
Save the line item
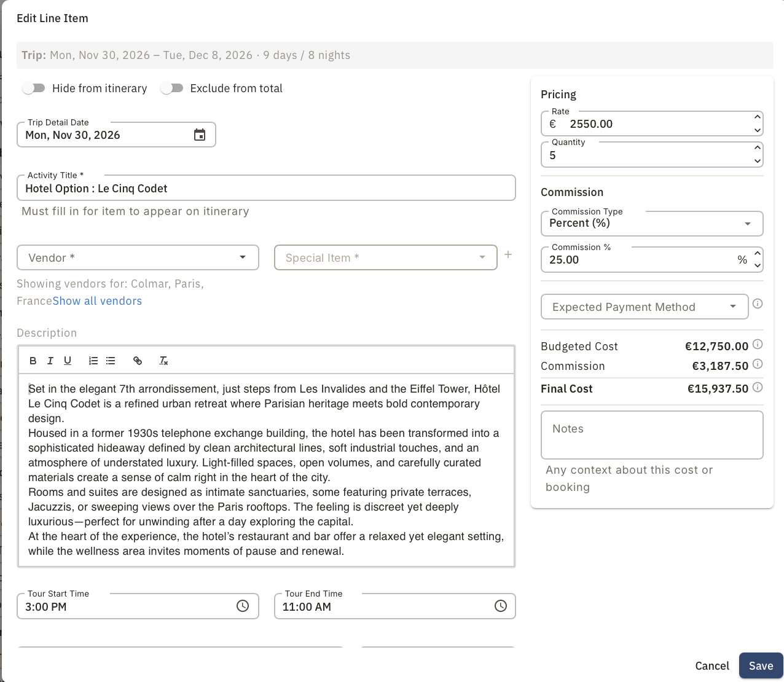761,665
